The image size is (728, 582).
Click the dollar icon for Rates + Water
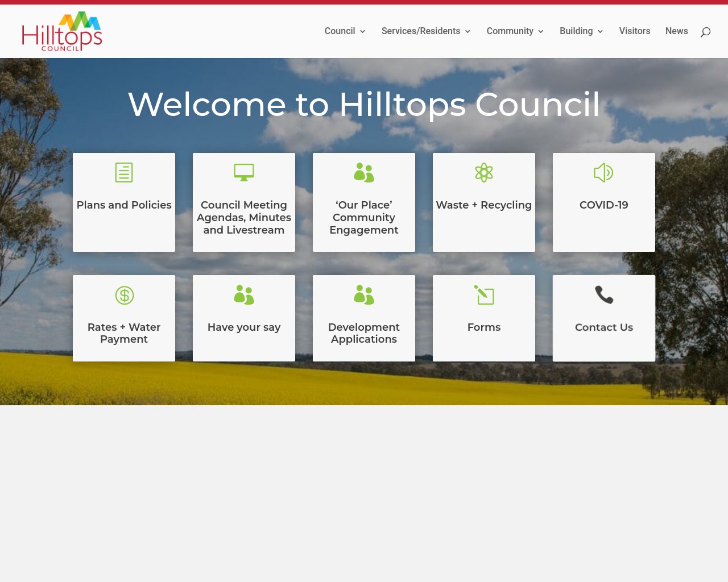124,295
